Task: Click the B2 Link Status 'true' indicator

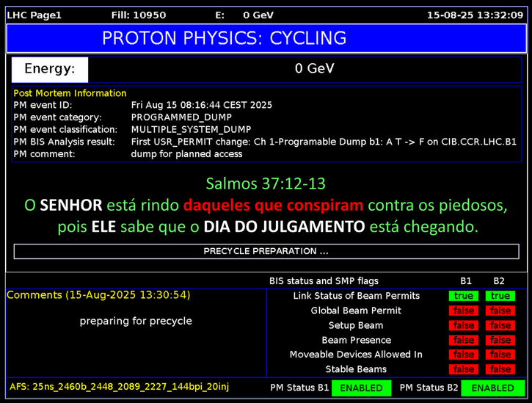Action: point(500,296)
